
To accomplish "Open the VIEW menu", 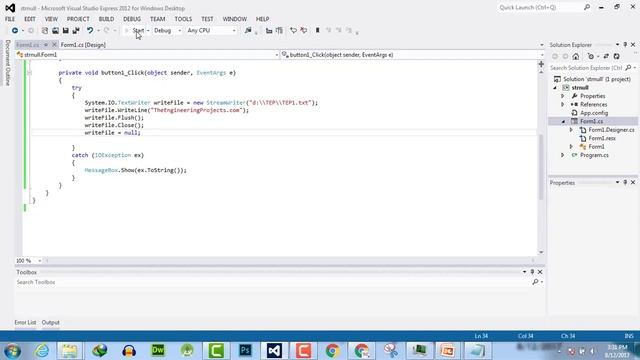I will click(x=51, y=19).
